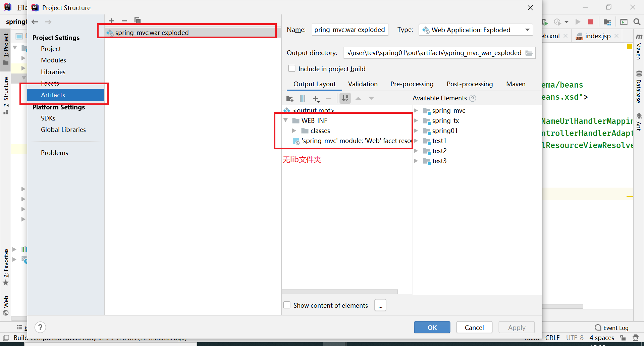Expand test1 in Available Elements
Viewport: 644px width, 346px height.
click(x=416, y=141)
